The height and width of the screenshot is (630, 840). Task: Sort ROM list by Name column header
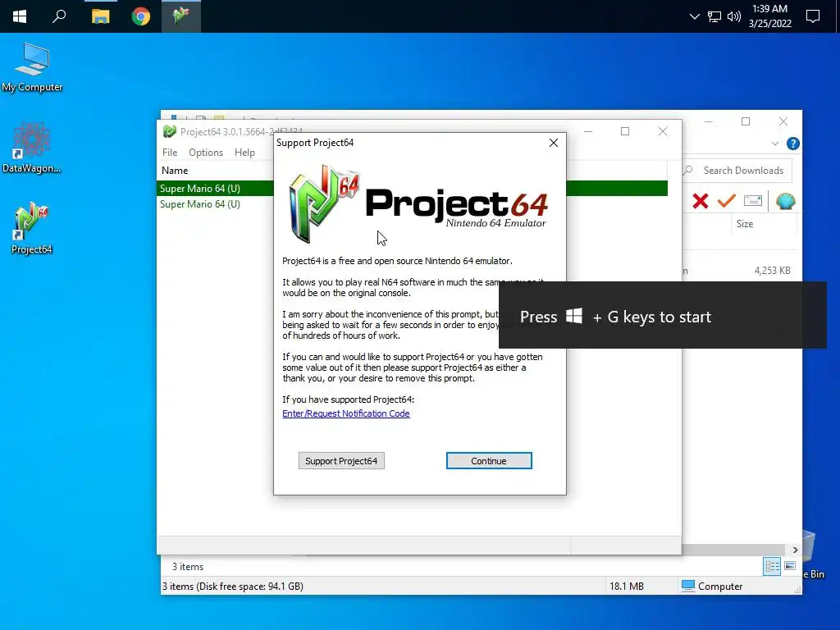(x=175, y=171)
